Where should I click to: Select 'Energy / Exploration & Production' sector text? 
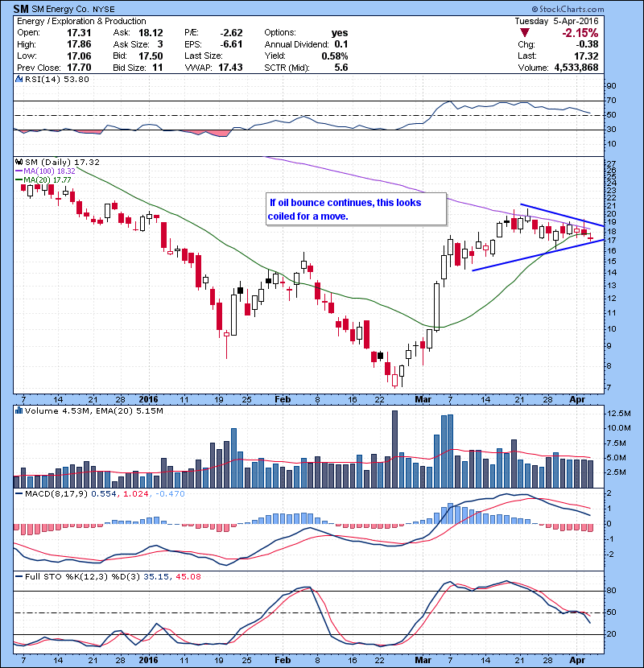[x=81, y=21]
